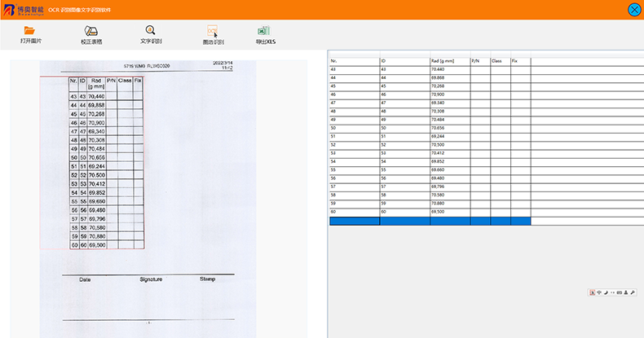
Task: Open IME settings wrench icon
Action: tap(633, 292)
